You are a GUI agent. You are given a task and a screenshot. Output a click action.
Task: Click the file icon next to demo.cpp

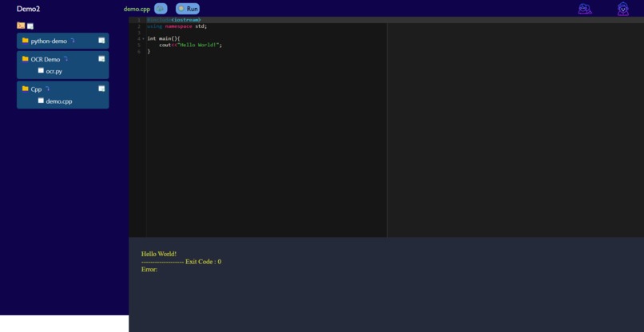[41, 100]
